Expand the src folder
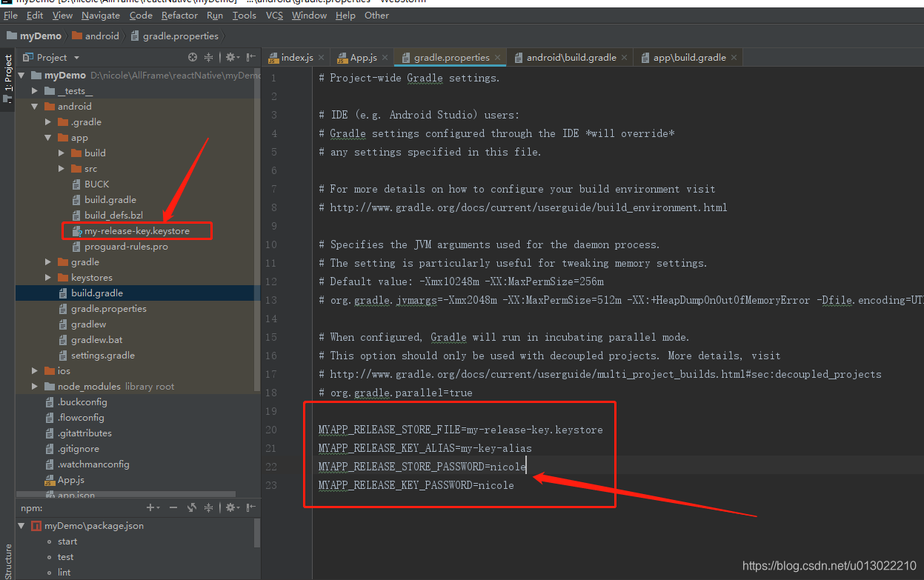The image size is (924, 580). pyautogui.click(x=62, y=168)
